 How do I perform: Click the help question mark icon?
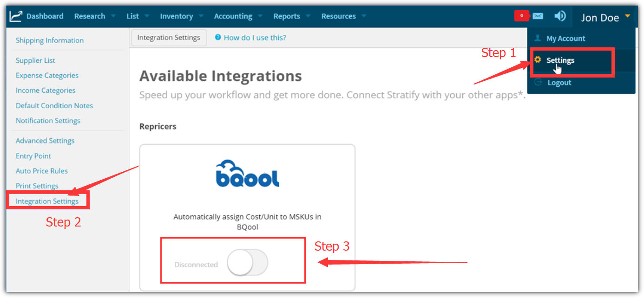point(217,38)
